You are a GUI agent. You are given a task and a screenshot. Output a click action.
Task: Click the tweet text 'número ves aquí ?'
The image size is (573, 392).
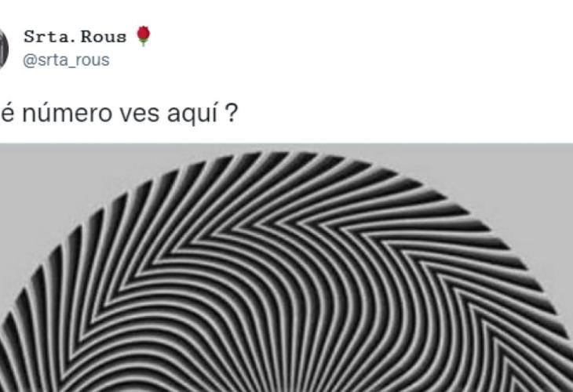130,114
